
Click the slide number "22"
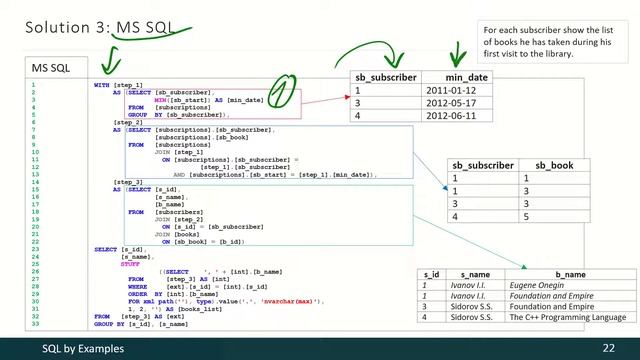(609, 348)
